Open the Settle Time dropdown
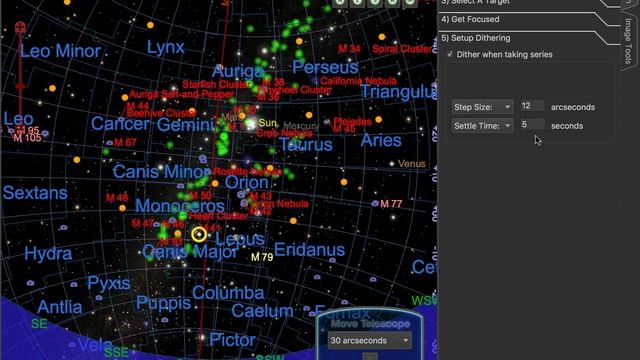 pyautogui.click(x=482, y=126)
